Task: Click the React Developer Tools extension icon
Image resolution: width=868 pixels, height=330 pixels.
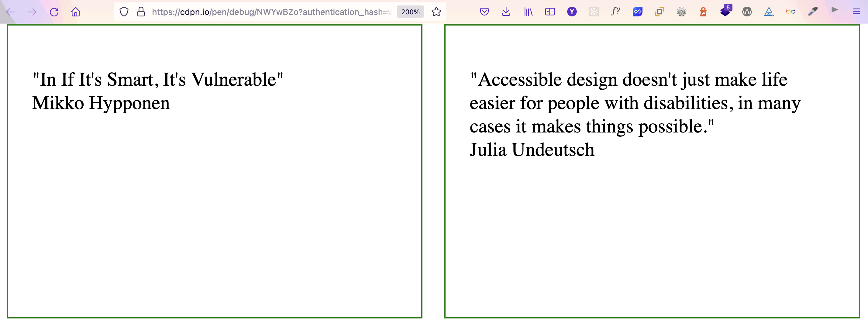Action: tap(594, 12)
